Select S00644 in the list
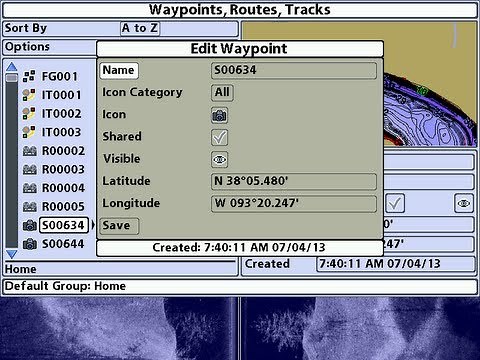Image resolution: width=480 pixels, height=360 pixels. (x=63, y=244)
